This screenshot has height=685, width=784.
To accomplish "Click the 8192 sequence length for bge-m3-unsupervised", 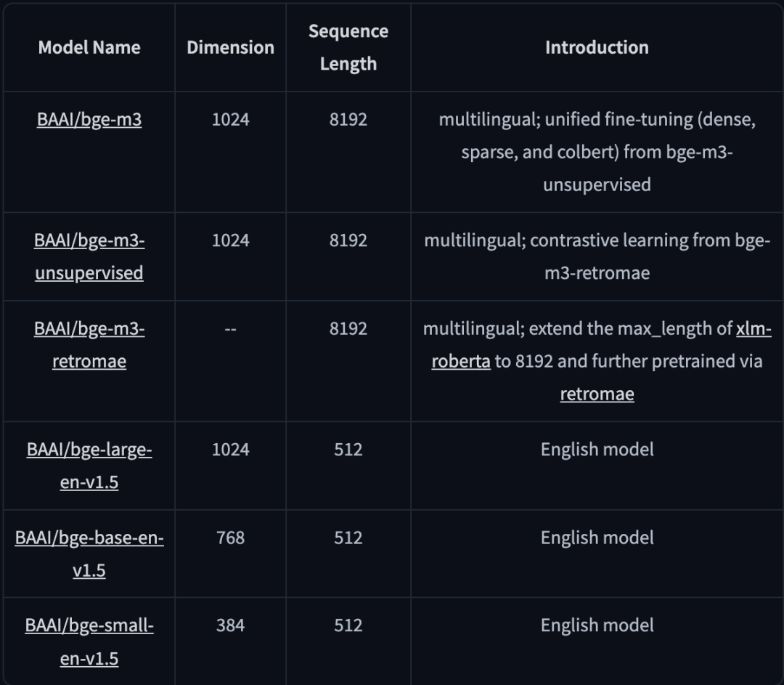I will (348, 240).
